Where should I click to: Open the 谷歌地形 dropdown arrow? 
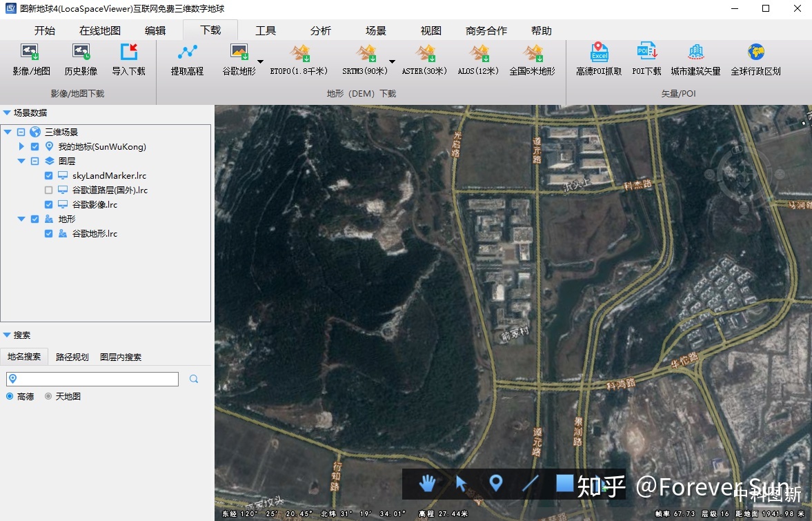(260, 61)
